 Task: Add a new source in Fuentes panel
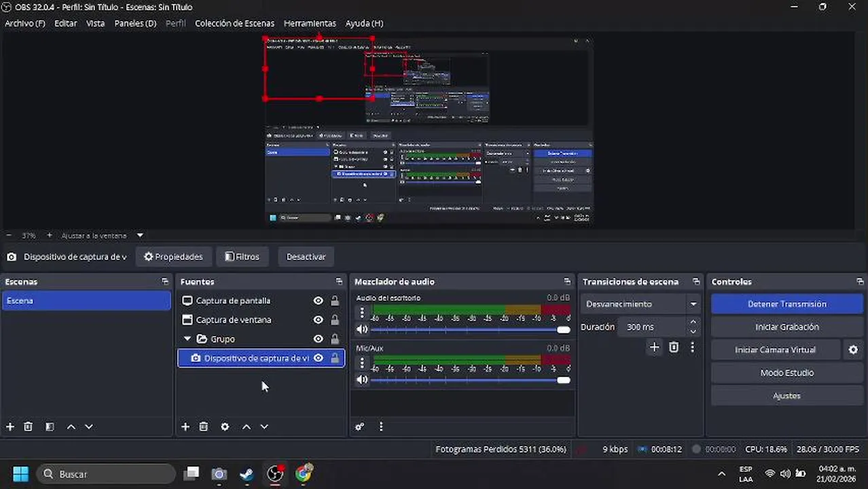pyautogui.click(x=185, y=427)
